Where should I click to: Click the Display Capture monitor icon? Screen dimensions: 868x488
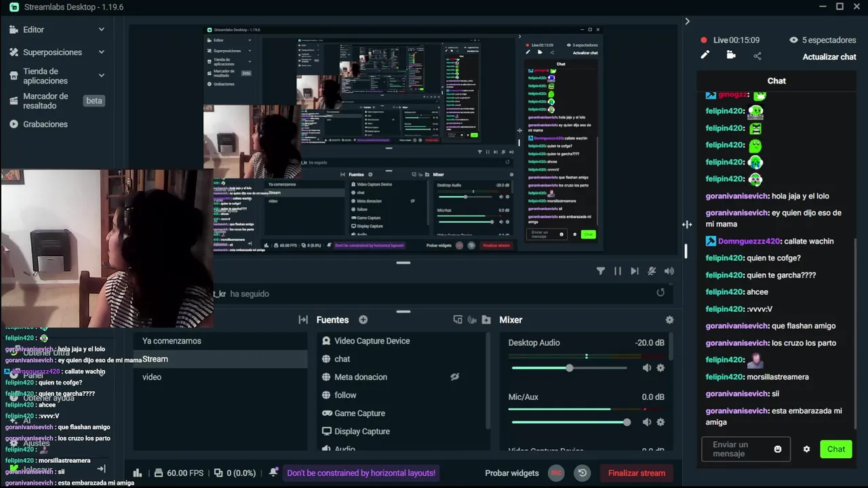coord(327,432)
